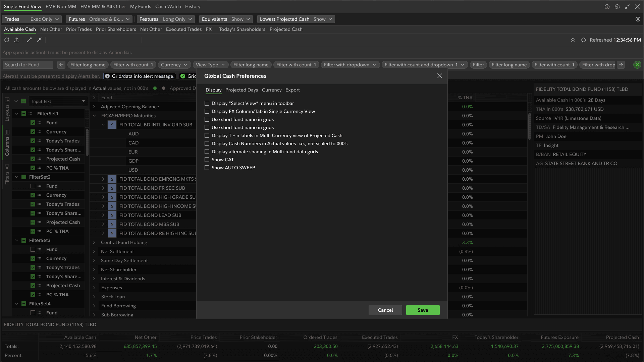Click the refresh icon in the grid toolbar
Image resolution: width=644 pixels, height=362 pixels.
(7, 40)
